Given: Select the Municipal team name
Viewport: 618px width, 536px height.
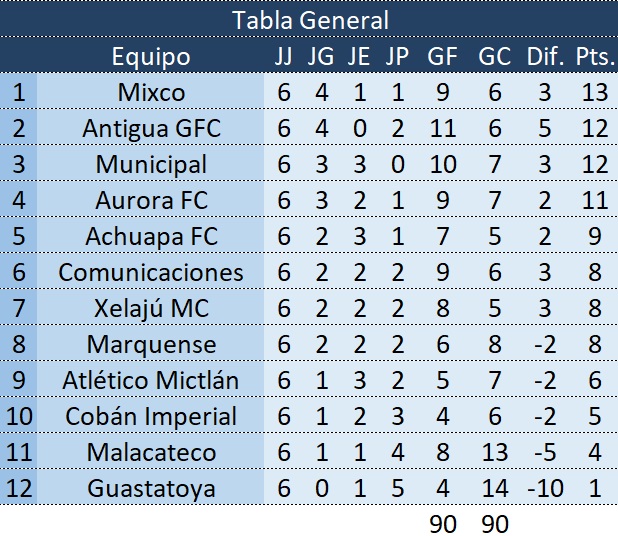Looking at the screenshot, I should (x=151, y=164).
